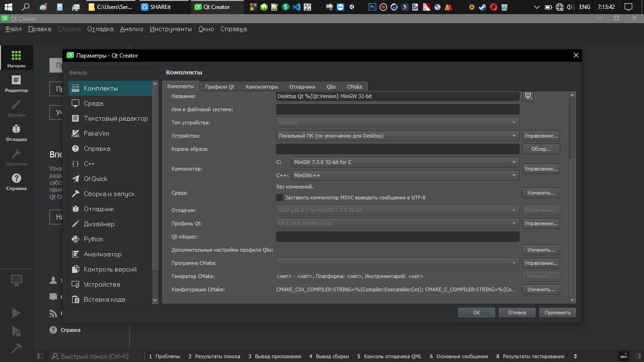
Task: Open the Программа CMake dropdown
Action: coord(397,263)
